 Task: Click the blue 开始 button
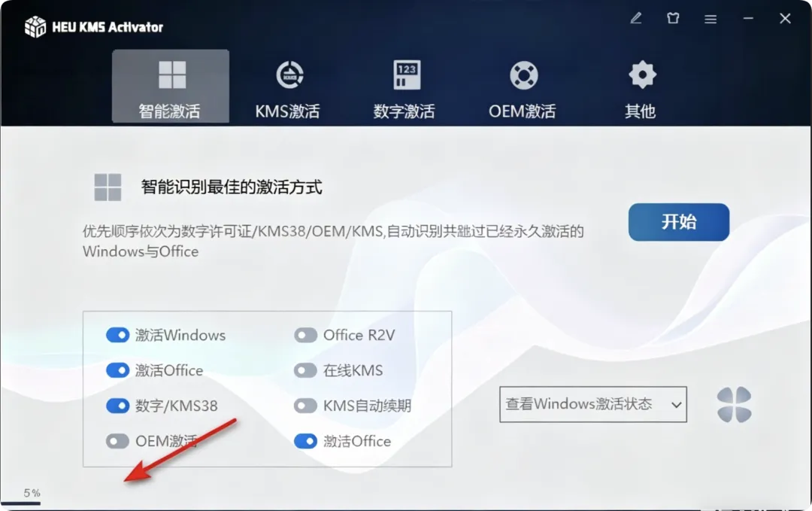678,222
